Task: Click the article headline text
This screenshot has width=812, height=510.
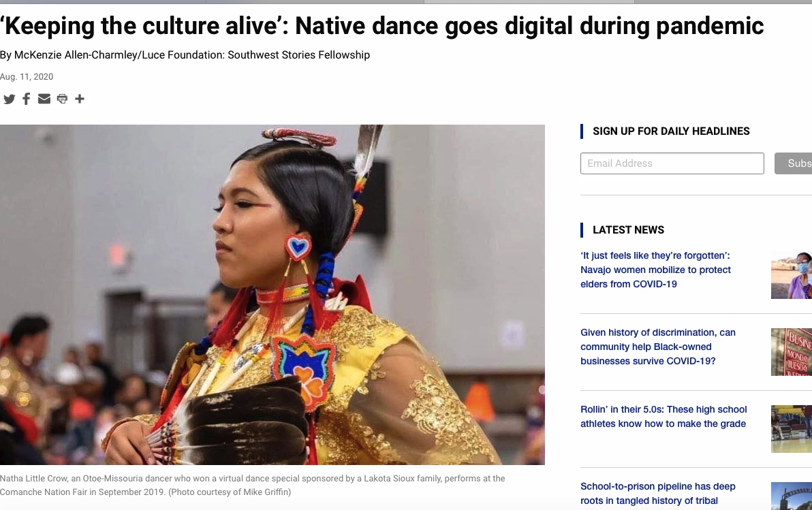Action: tap(381, 27)
